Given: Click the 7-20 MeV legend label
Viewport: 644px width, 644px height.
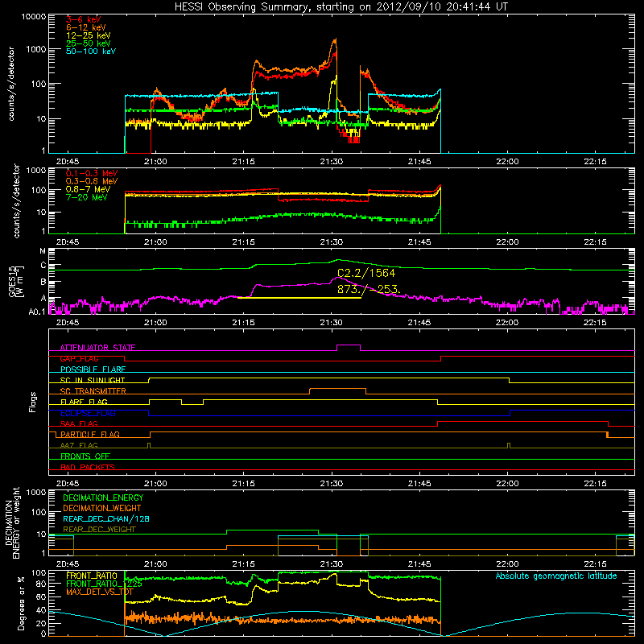Looking at the screenshot, I should click(x=87, y=197).
